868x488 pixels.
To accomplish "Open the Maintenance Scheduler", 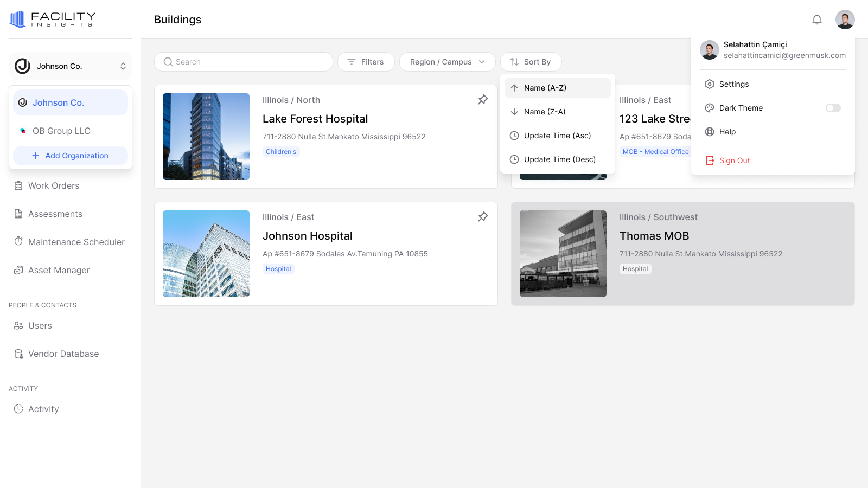I will [x=76, y=242].
